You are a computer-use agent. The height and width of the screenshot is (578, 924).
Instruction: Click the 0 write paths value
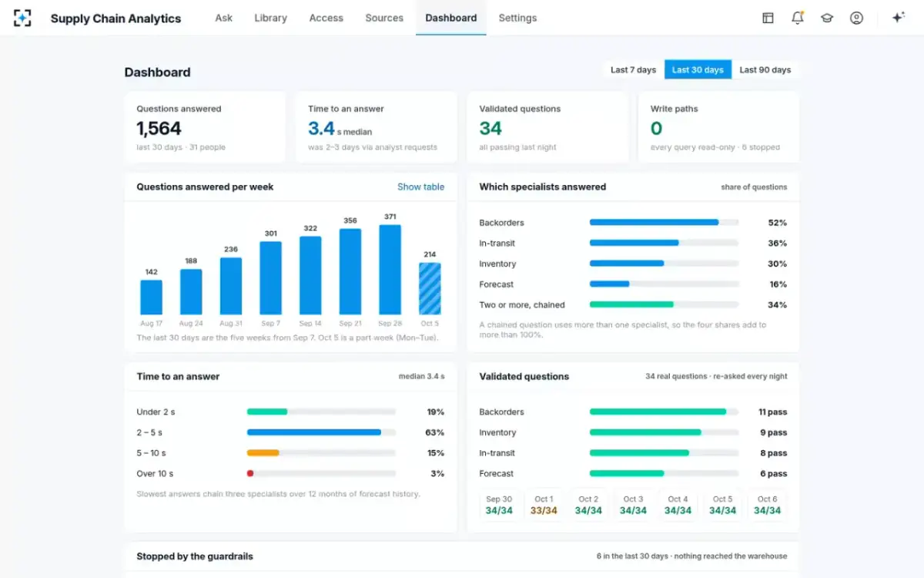click(656, 129)
